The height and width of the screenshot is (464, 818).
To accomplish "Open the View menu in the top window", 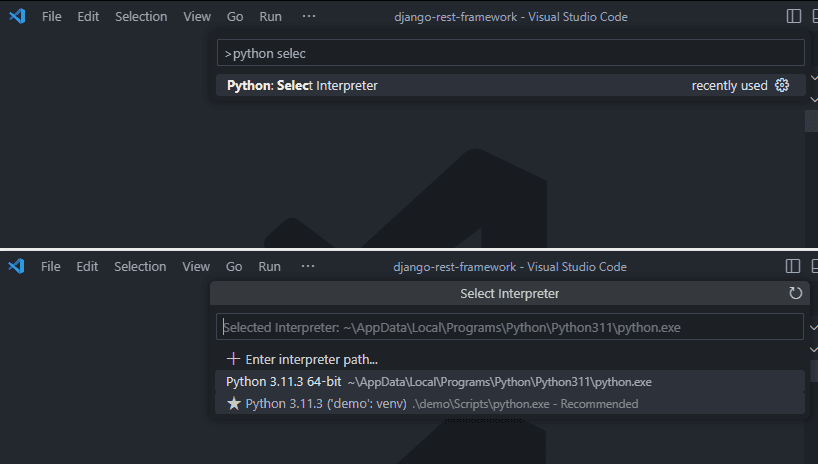I will click(197, 17).
